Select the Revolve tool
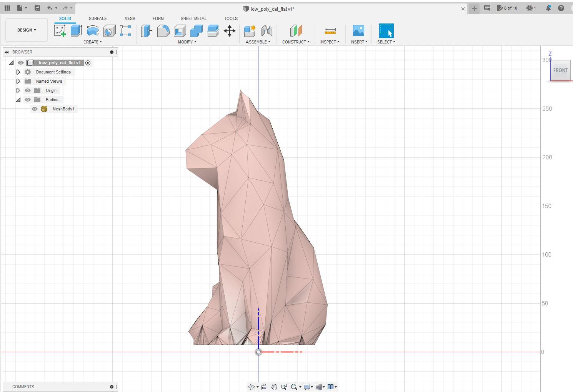The image size is (573, 392). [x=93, y=31]
